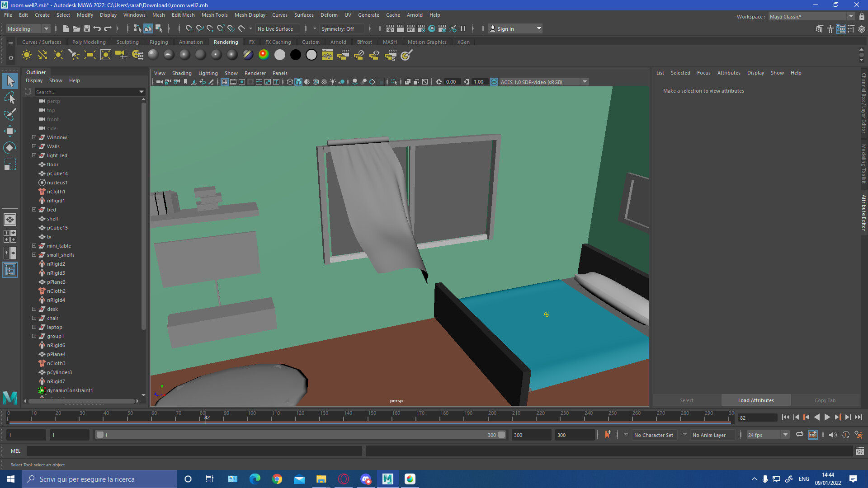This screenshot has height=488, width=868.
Task: Click the Load Attributes button
Action: click(x=756, y=400)
